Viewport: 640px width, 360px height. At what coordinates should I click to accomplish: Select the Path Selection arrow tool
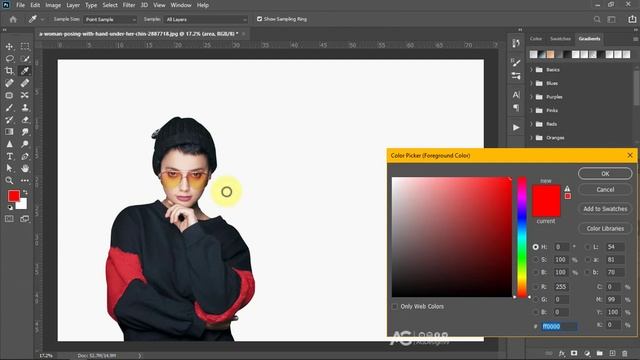[x=9, y=168]
